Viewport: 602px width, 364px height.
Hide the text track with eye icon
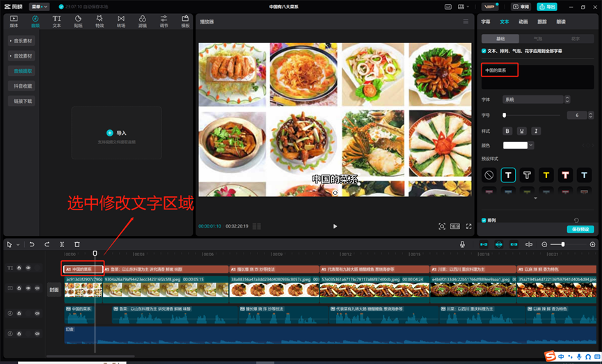[28, 268]
